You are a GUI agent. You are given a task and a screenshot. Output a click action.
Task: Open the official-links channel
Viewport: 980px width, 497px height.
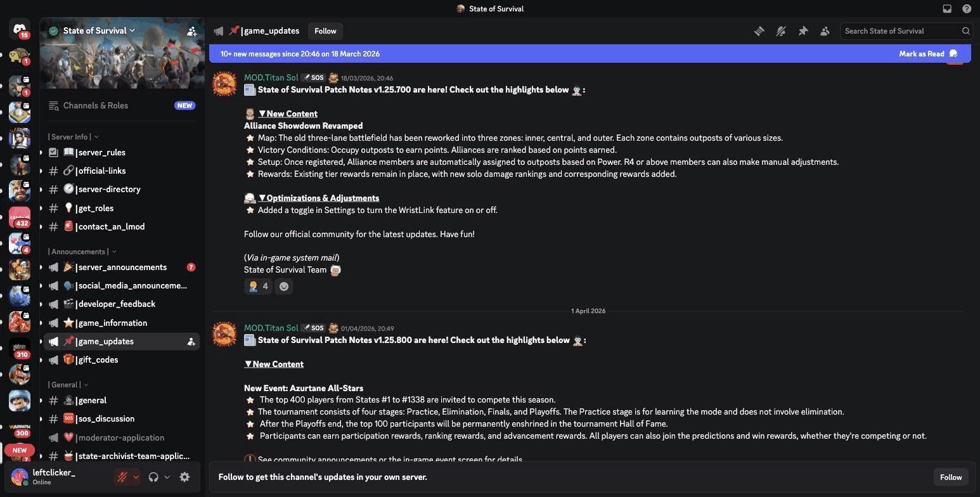[121, 171]
